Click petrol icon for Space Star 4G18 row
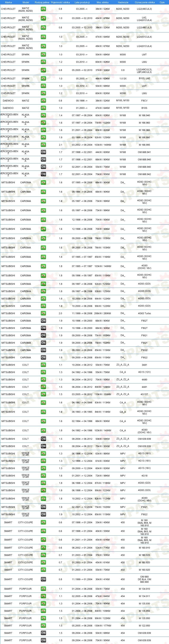 43,476
